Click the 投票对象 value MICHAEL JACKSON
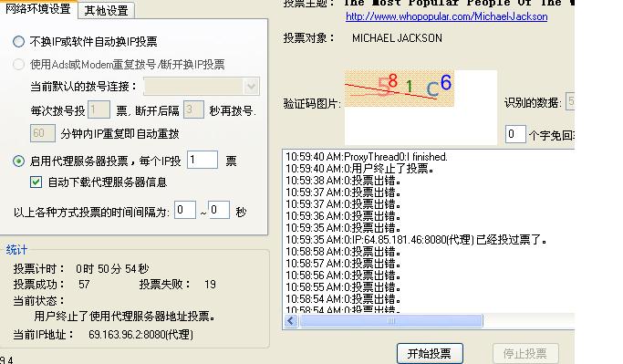The image size is (623, 364). pyautogui.click(x=397, y=38)
